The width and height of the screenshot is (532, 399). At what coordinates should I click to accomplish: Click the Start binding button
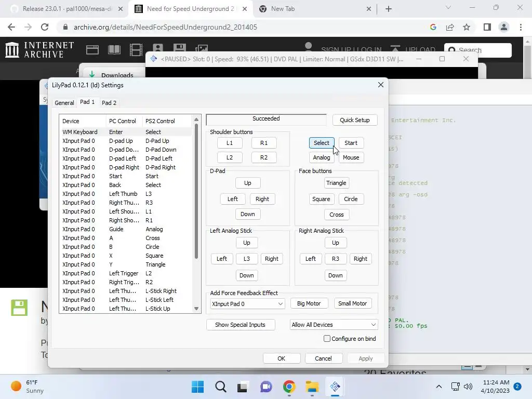click(x=351, y=143)
